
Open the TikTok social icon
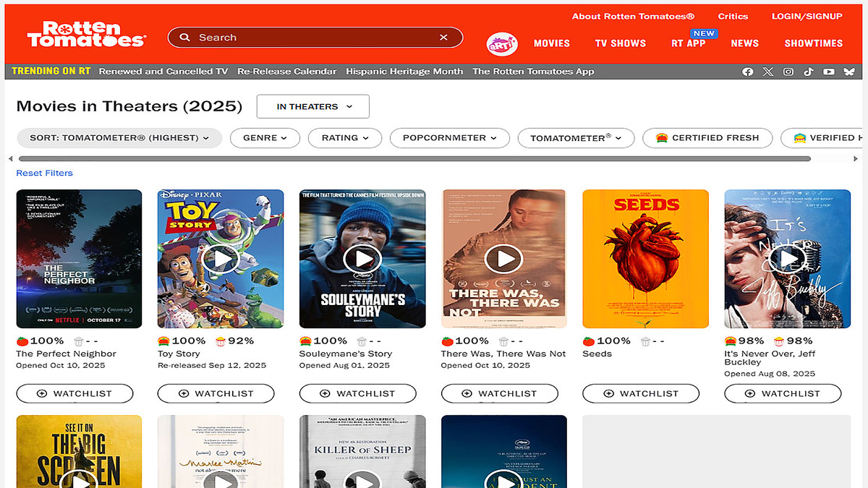pos(809,72)
